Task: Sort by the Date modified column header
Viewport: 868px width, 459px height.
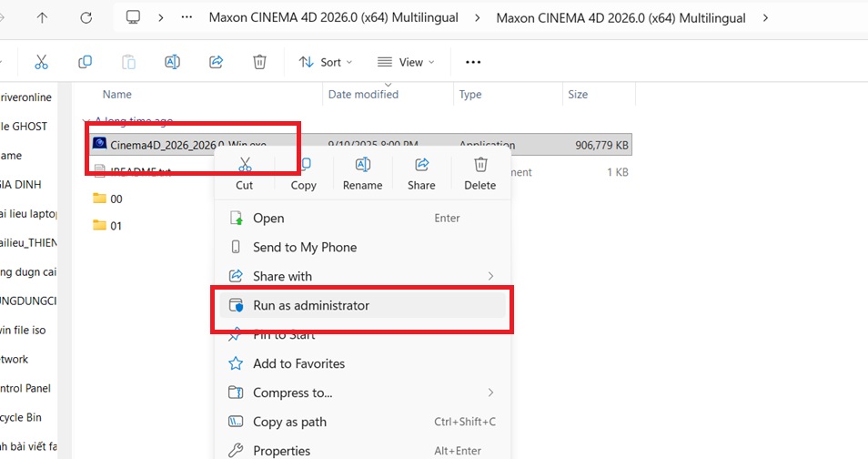Action: click(363, 94)
